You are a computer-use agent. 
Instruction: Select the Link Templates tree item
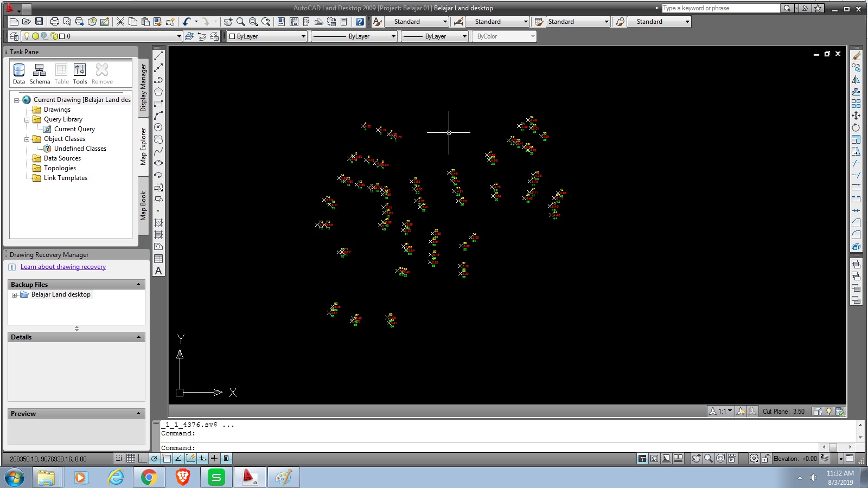[x=65, y=178]
